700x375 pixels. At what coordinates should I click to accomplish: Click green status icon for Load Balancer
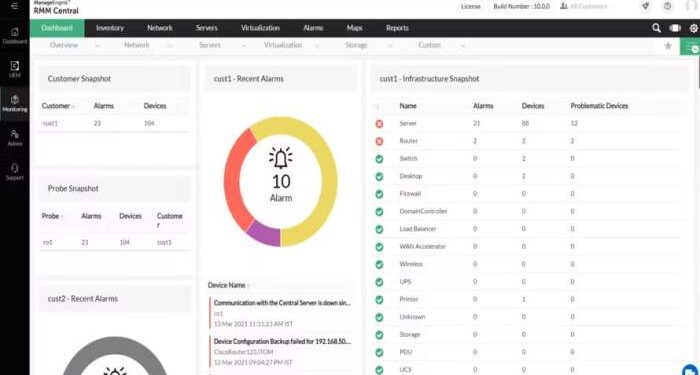point(379,229)
